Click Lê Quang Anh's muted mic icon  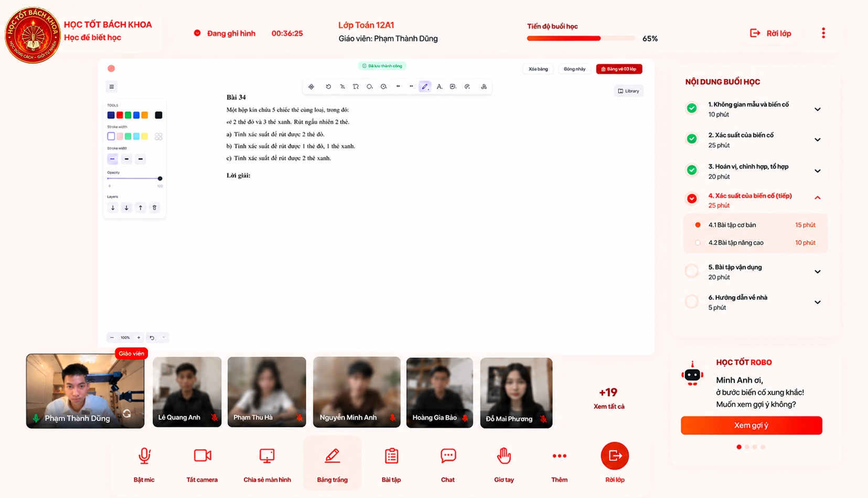tap(215, 417)
